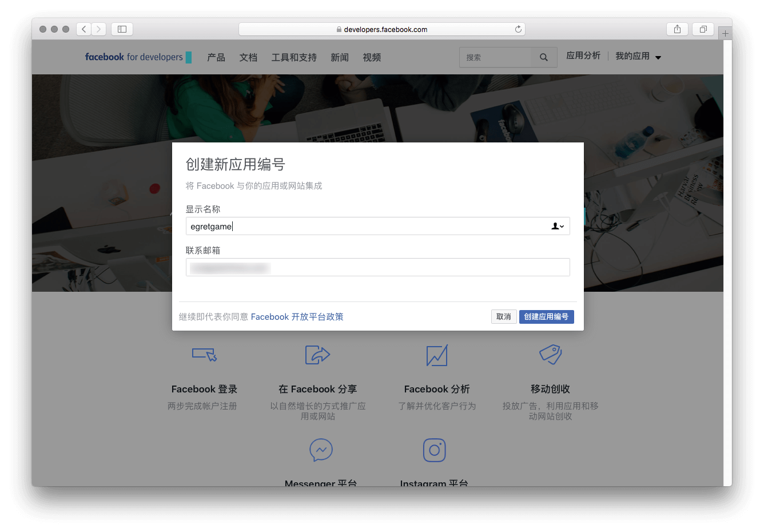Image resolution: width=764 pixels, height=532 pixels.
Task: Go back with Safari's back arrow
Action: [x=84, y=29]
